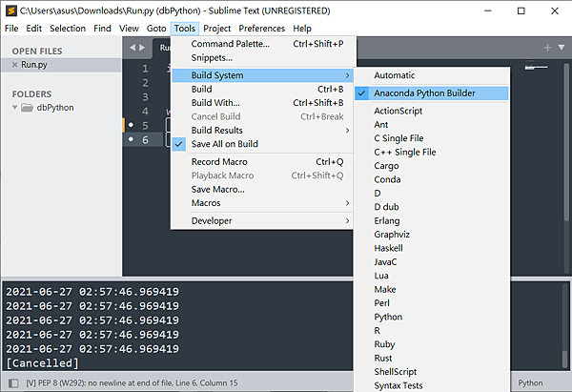This screenshot has height=392, width=572.
Task: Close Run.py in Open Files list
Action: tap(14, 65)
